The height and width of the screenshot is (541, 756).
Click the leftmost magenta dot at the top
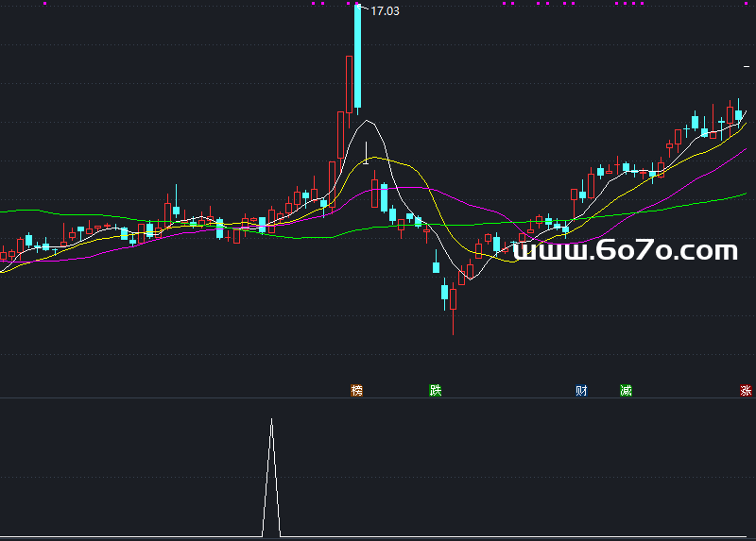coord(45,4)
